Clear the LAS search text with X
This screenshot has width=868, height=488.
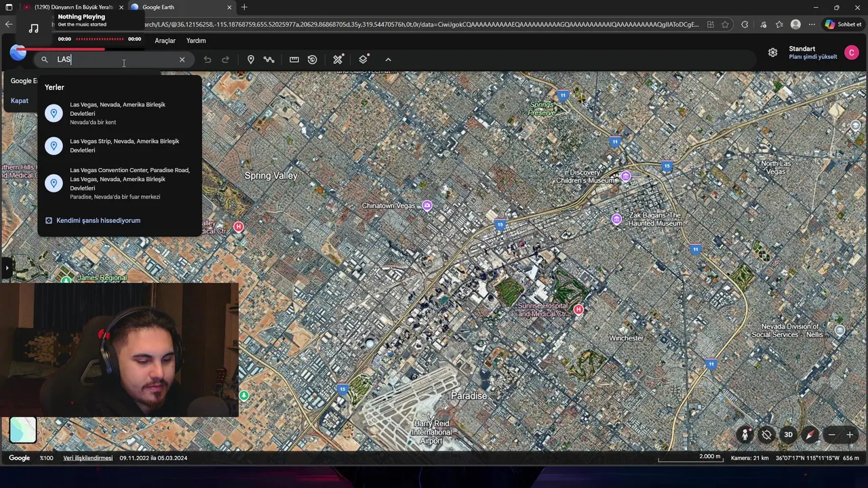(x=182, y=60)
